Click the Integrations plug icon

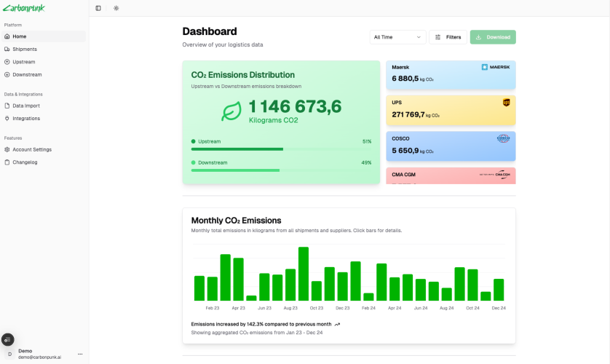(7, 118)
